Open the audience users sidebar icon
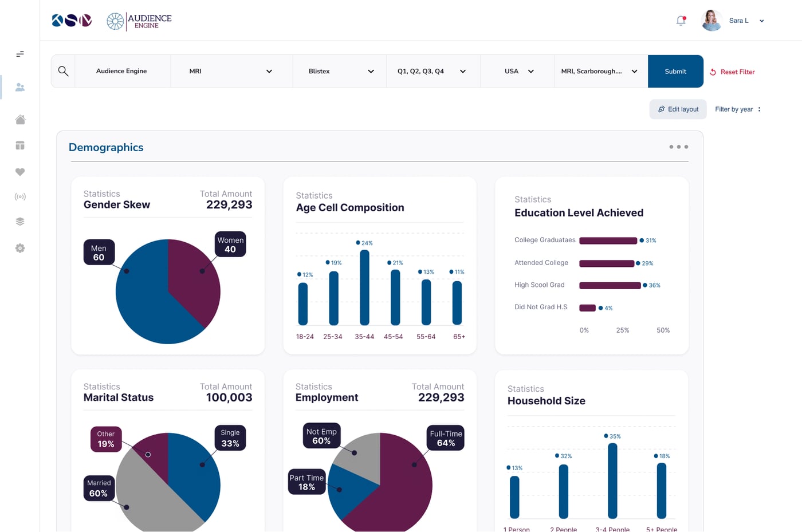The width and height of the screenshot is (802, 532). pos(20,87)
